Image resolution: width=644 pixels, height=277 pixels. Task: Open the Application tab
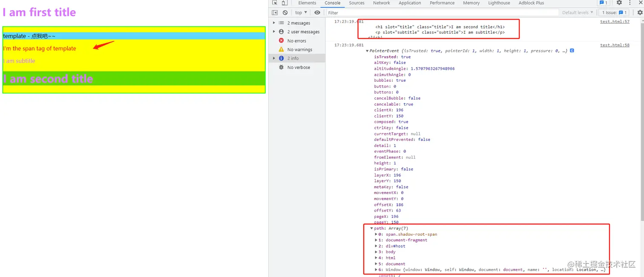[x=410, y=3]
